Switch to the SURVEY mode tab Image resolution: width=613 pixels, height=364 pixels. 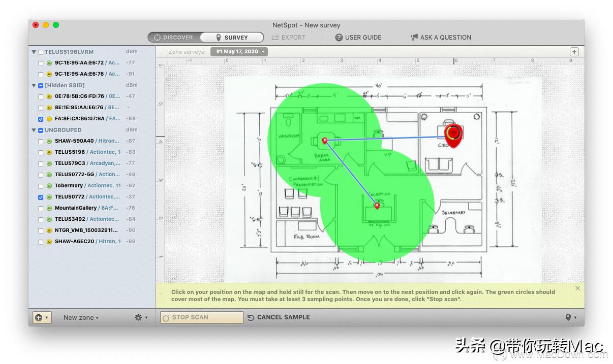tap(232, 38)
